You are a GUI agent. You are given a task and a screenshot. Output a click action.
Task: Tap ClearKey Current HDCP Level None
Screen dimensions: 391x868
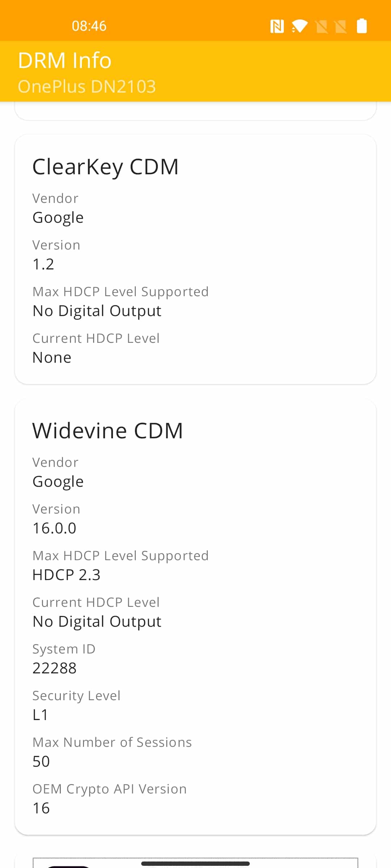(x=52, y=357)
